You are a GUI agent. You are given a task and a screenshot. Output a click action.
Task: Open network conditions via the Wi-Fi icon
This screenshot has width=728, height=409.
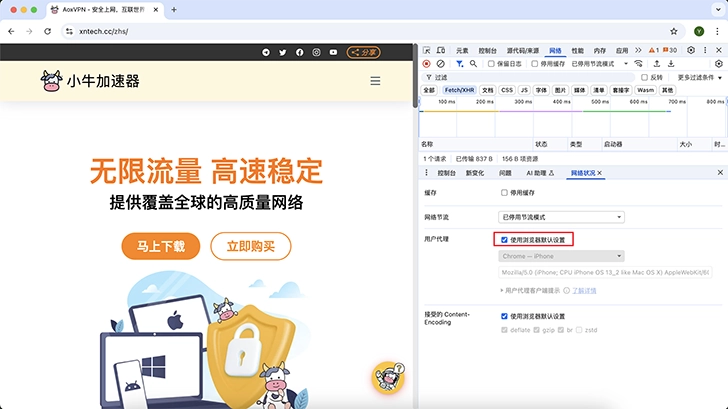pos(638,64)
